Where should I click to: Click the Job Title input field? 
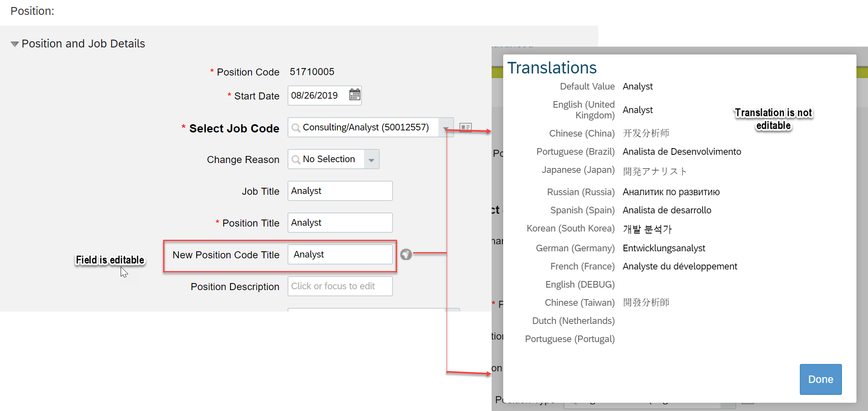(340, 191)
